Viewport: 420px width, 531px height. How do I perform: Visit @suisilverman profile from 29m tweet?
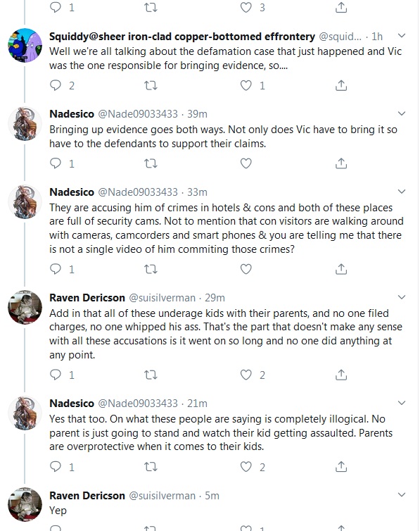click(163, 298)
